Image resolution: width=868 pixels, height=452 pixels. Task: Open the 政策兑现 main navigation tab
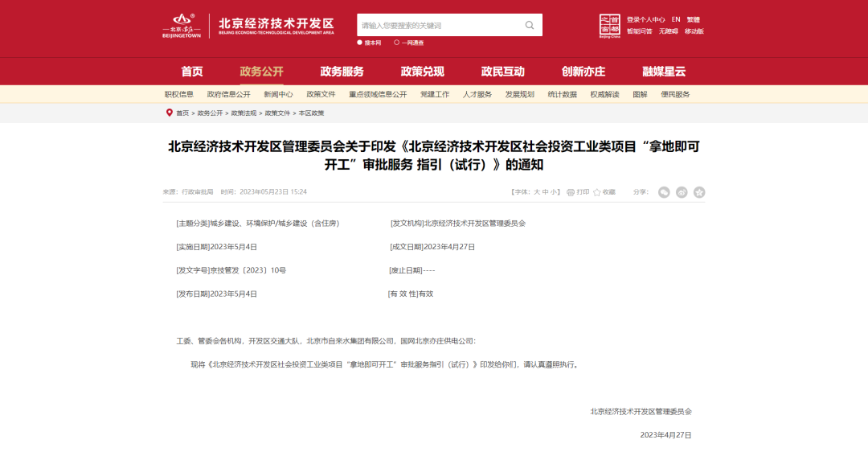(x=423, y=72)
